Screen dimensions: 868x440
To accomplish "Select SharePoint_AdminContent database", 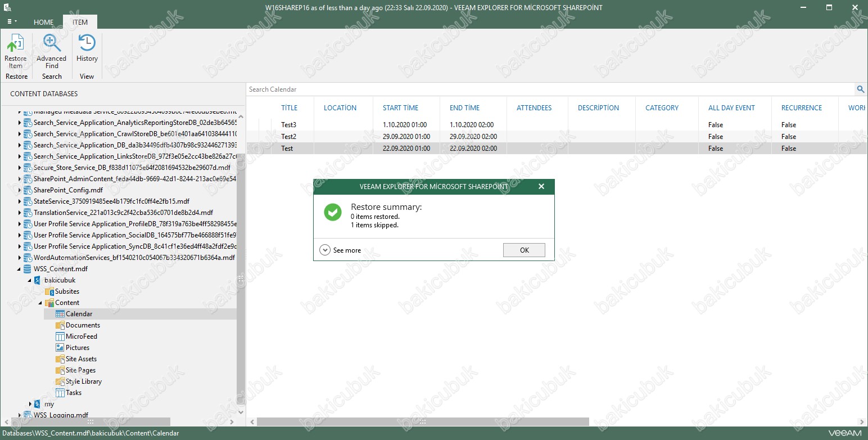I will tap(134, 179).
